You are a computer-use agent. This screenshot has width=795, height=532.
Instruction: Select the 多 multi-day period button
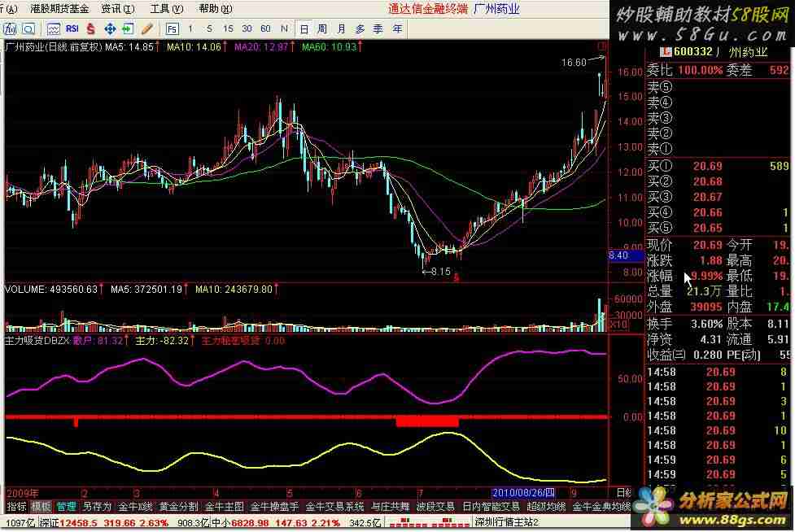[360, 29]
